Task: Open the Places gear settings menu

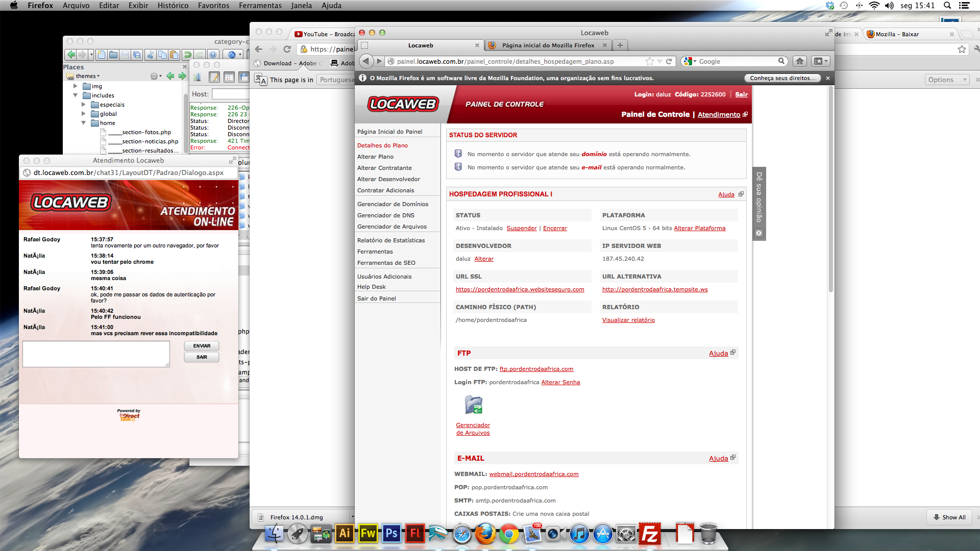Action: point(156,76)
